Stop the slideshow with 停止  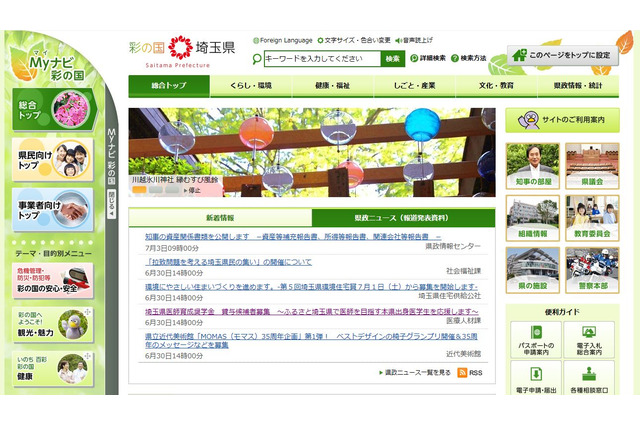coord(192,190)
